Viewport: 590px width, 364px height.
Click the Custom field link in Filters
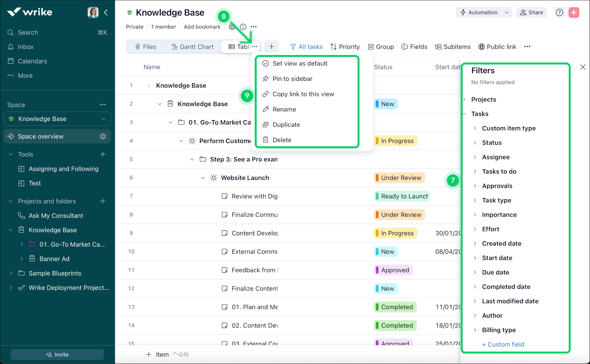503,344
